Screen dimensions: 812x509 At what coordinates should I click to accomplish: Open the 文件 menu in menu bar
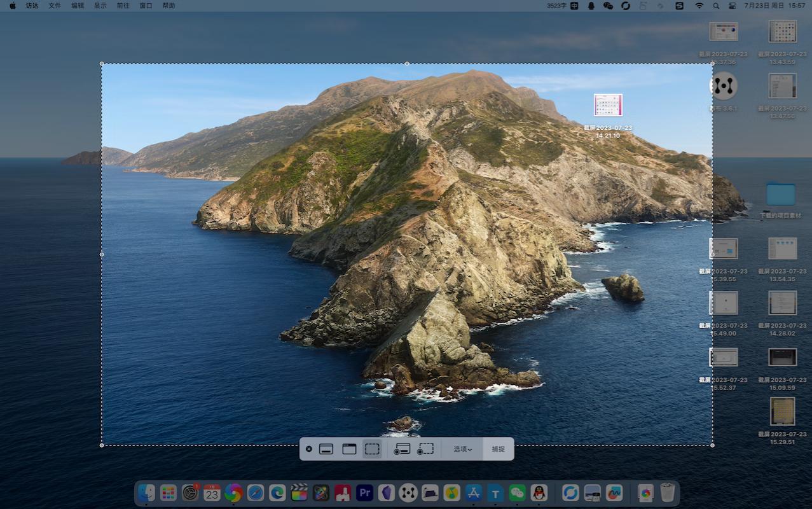pos(55,6)
